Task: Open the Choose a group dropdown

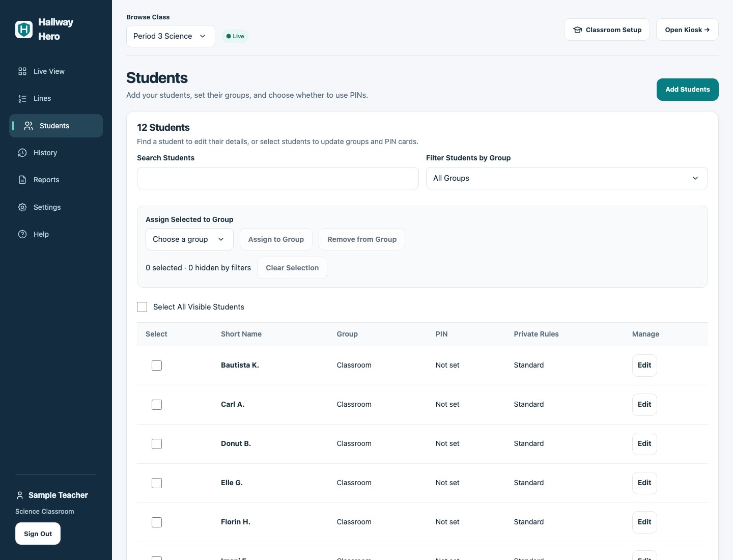Action: (x=189, y=239)
